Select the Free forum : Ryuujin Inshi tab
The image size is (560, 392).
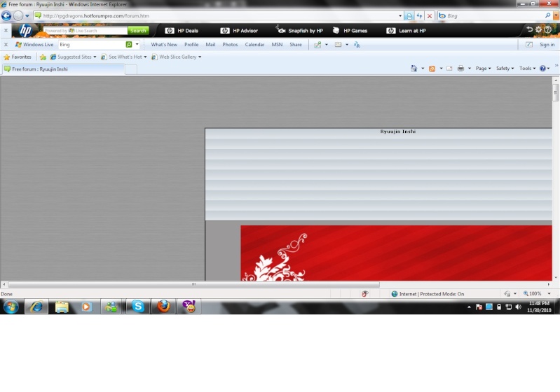click(x=64, y=69)
